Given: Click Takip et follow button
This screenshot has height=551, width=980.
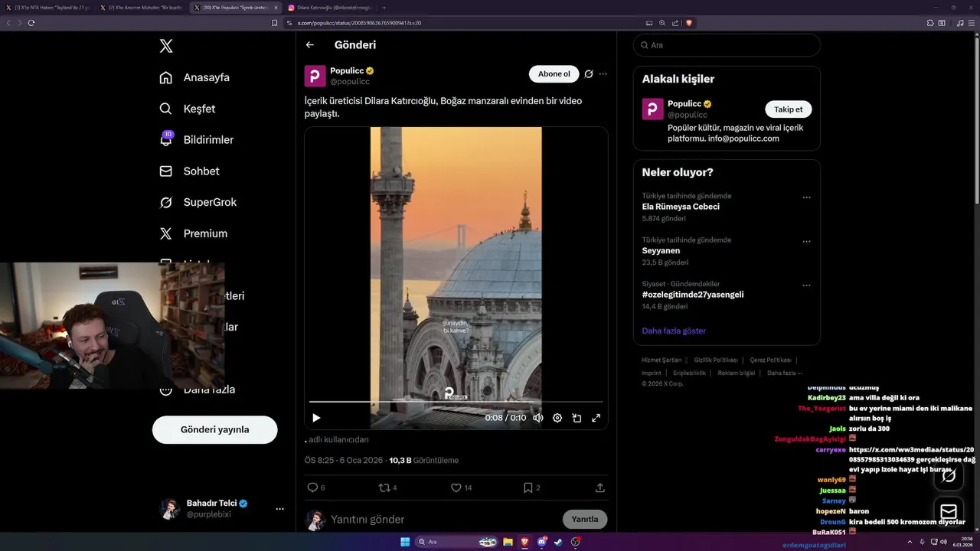Looking at the screenshot, I should (x=789, y=109).
